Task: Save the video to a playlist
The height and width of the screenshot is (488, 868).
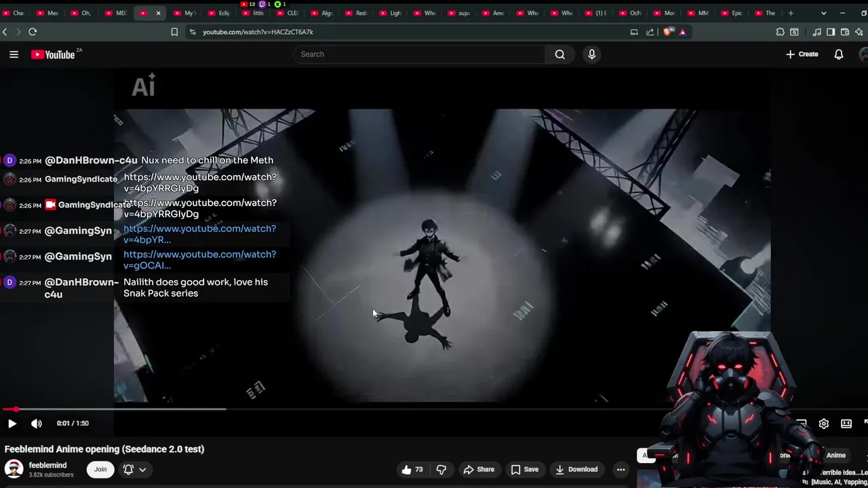Action: [525, 470]
